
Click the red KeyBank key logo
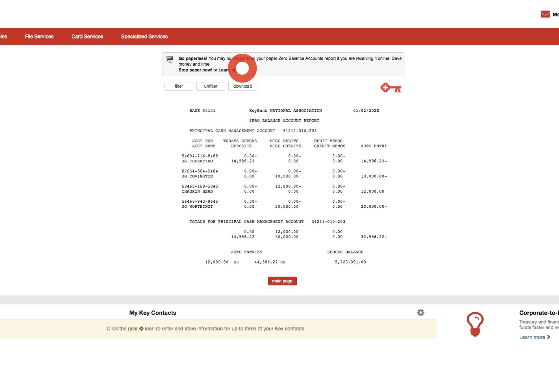(x=391, y=88)
